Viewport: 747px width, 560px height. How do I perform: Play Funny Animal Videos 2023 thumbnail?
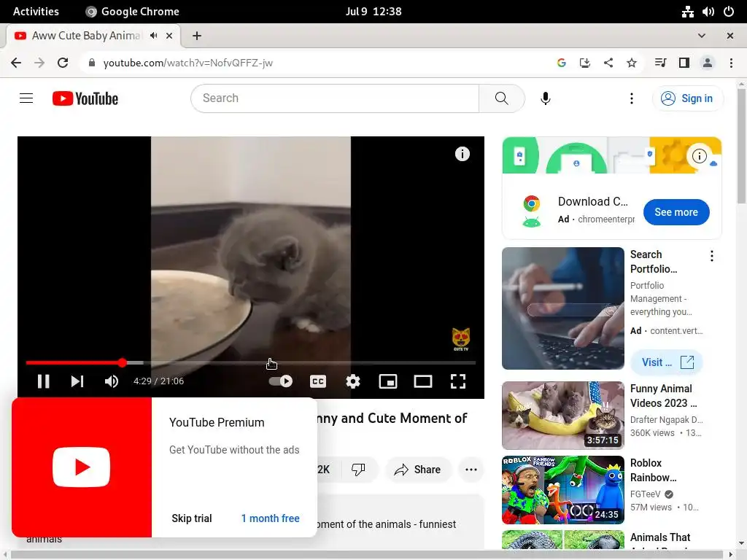[562, 415]
